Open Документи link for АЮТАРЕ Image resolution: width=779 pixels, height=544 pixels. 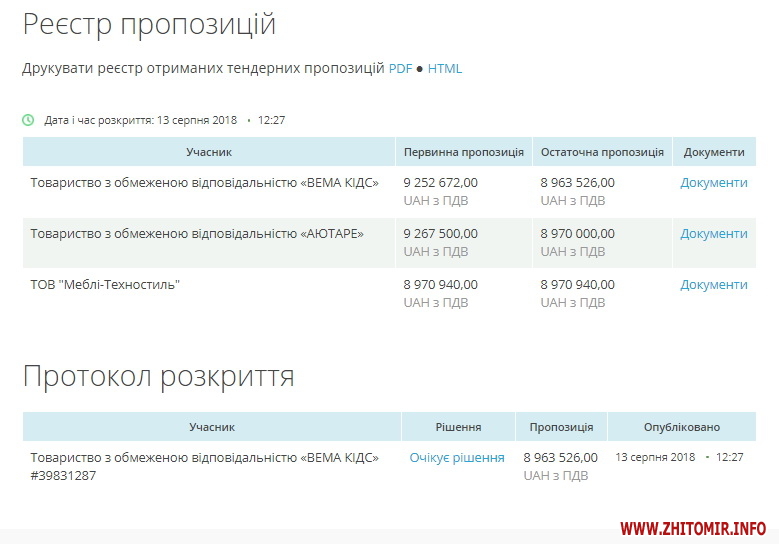pyautogui.click(x=713, y=234)
